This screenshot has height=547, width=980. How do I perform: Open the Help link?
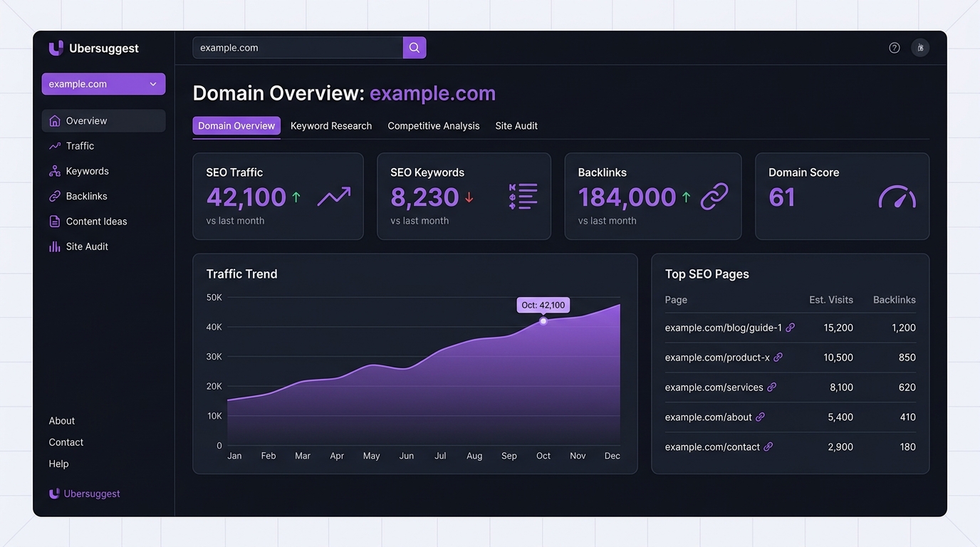(58, 464)
